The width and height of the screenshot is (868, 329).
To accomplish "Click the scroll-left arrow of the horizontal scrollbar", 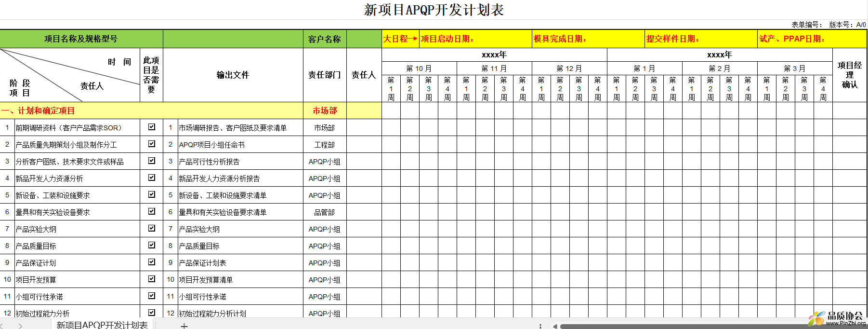I will point(555,326).
